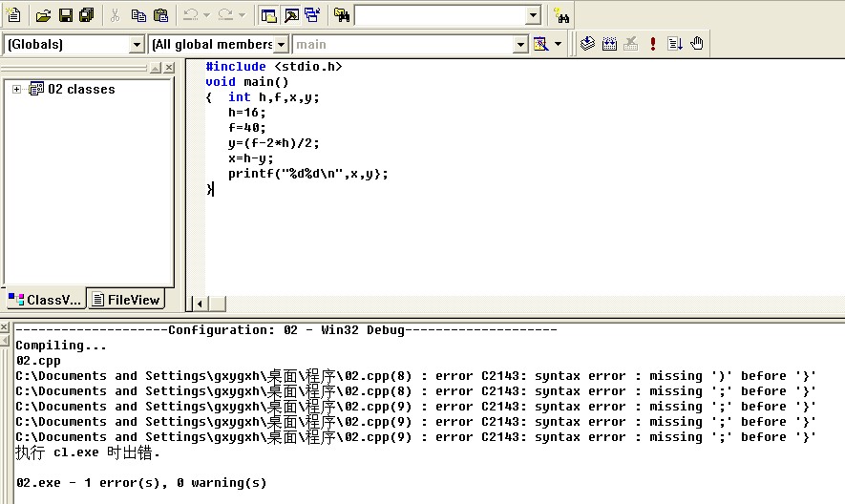
Task: Click the x=h-y; code line
Action: tap(250, 157)
